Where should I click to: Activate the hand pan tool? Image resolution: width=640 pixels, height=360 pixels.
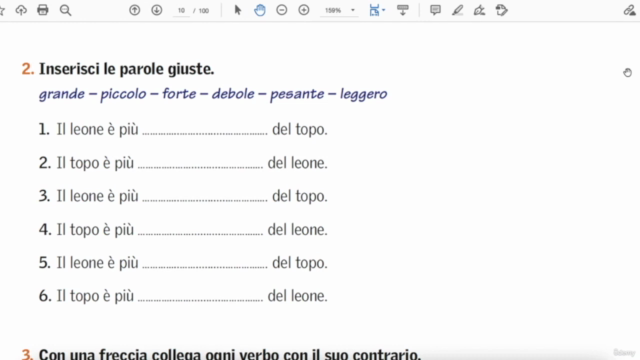[260, 10]
